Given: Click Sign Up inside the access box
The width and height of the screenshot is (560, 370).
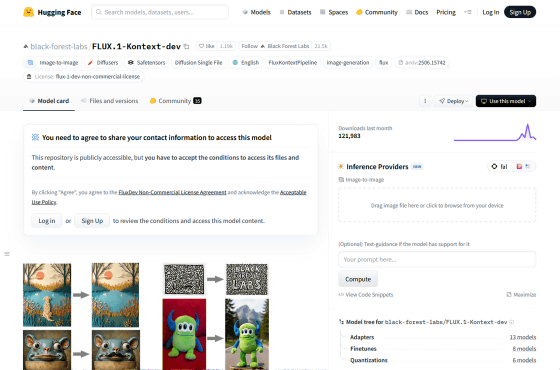Looking at the screenshot, I should click(x=92, y=221).
